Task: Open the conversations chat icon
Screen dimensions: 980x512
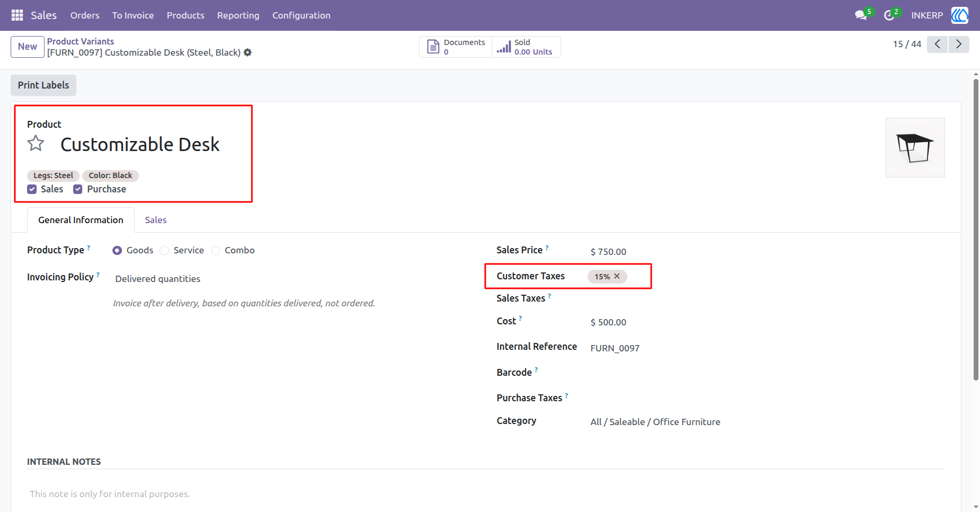Action: pos(861,15)
